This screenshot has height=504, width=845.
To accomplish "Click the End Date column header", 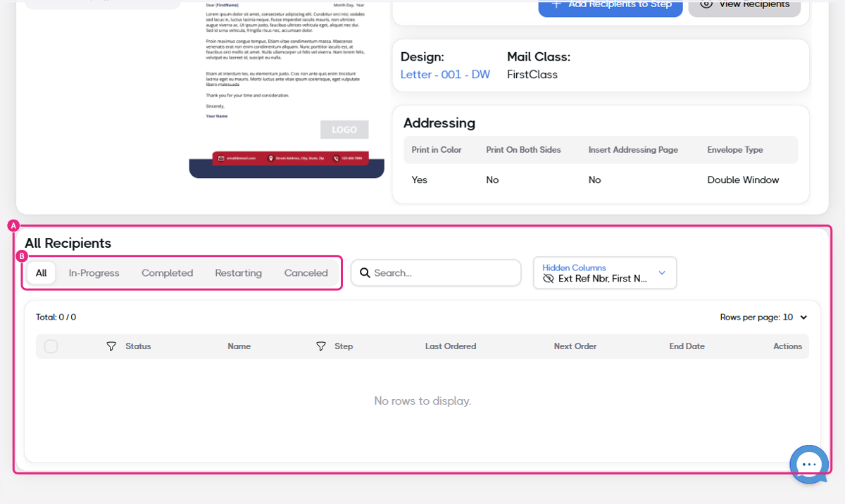I will pos(687,346).
